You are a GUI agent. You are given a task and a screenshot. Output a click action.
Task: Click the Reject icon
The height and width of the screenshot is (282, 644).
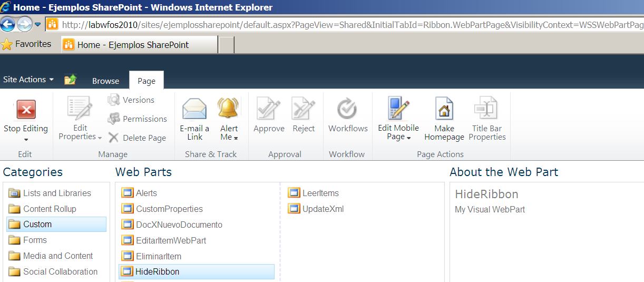(x=303, y=109)
